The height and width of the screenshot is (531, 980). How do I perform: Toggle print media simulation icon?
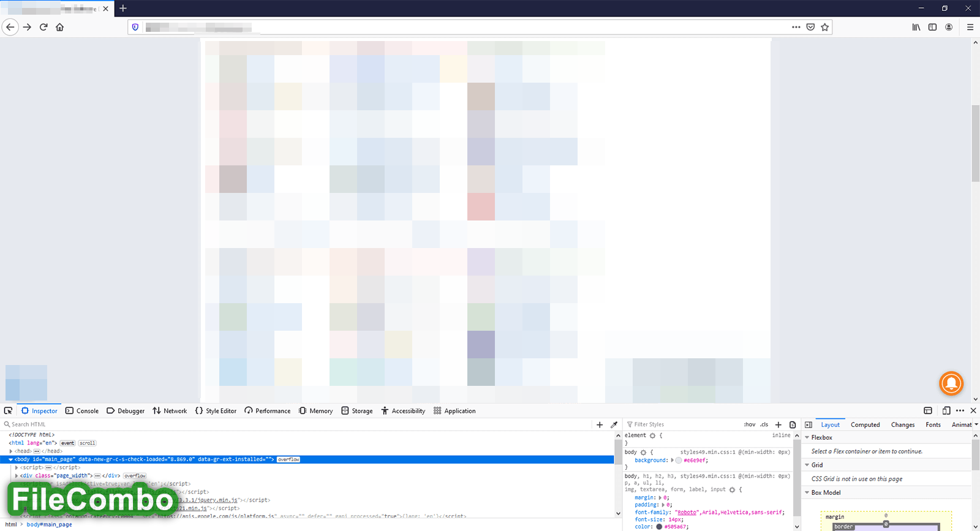point(793,424)
